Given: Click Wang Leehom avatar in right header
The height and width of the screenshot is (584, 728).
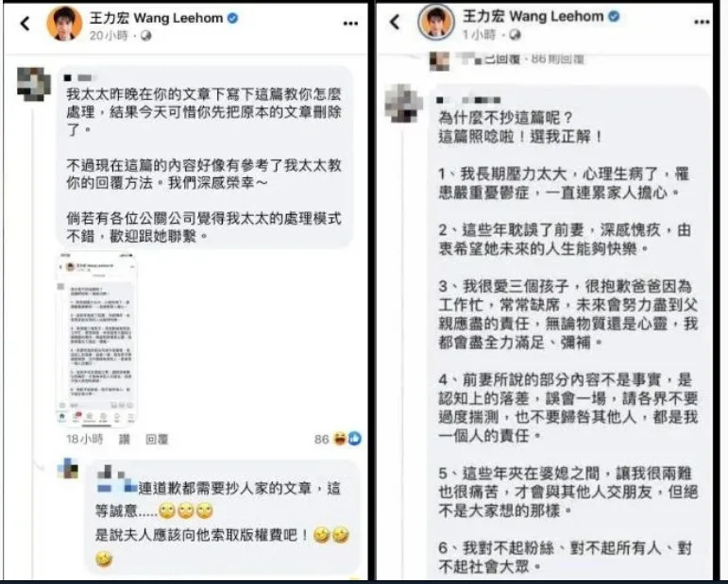Looking at the screenshot, I should (435, 22).
